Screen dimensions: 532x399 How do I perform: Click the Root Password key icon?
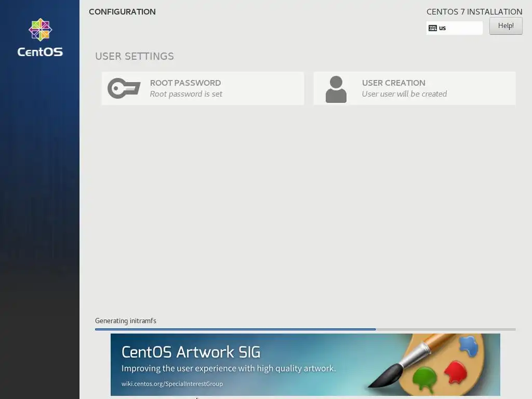tap(124, 88)
